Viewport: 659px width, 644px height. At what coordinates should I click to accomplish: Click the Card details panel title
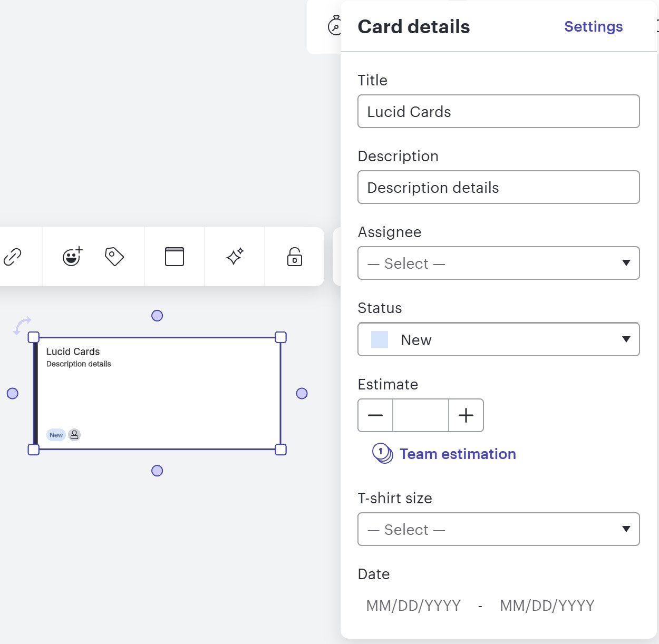pos(414,26)
